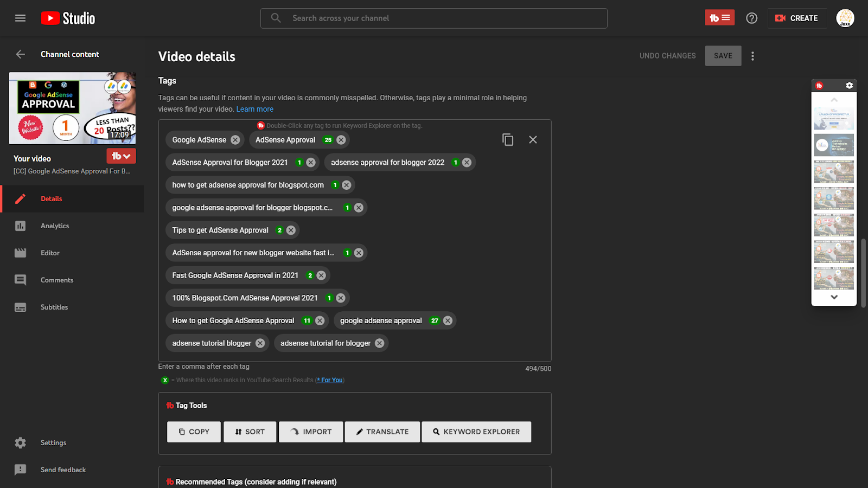Expand the TubeBuddy dropdown under video thumbnail
The height and width of the screenshot is (488, 868).
point(121,156)
